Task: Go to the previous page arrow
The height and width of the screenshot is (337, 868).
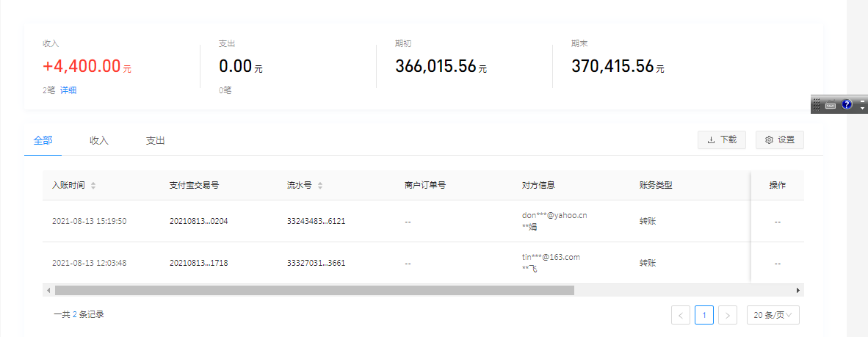Action: (681, 315)
